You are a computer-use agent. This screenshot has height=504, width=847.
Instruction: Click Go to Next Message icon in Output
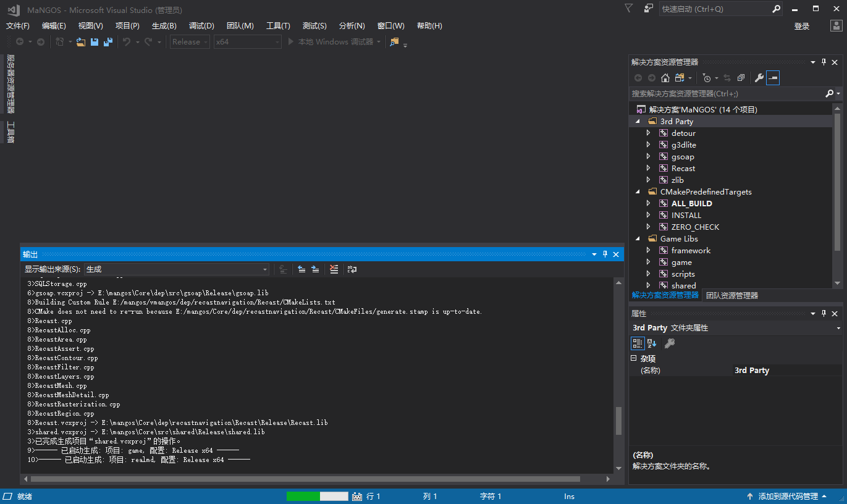pyautogui.click(x=315, y=269)
